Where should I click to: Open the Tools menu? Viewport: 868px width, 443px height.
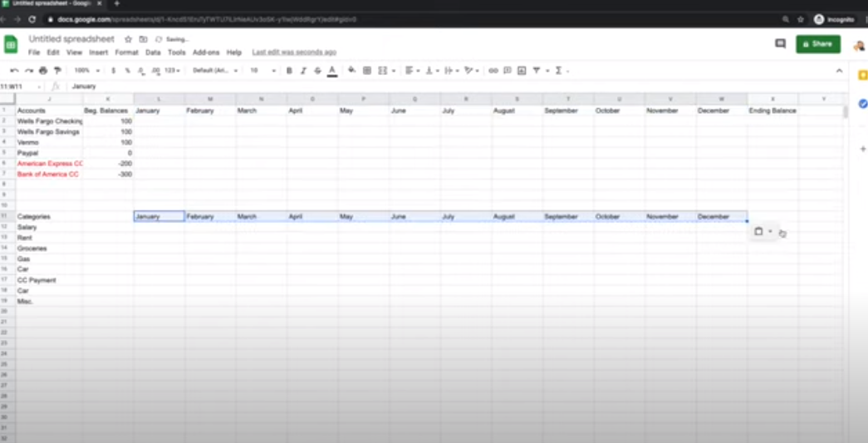[177, 52]
